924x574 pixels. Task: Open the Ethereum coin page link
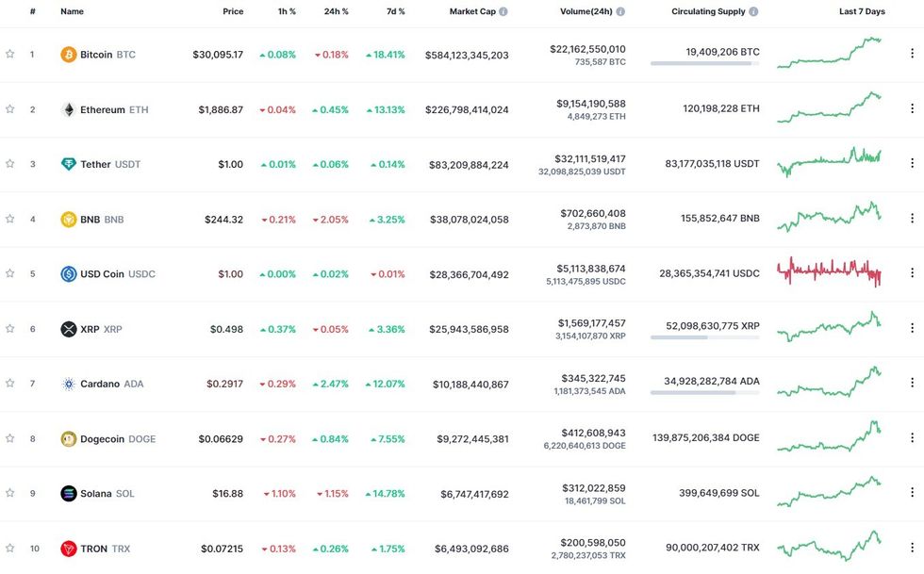point(102,109)
